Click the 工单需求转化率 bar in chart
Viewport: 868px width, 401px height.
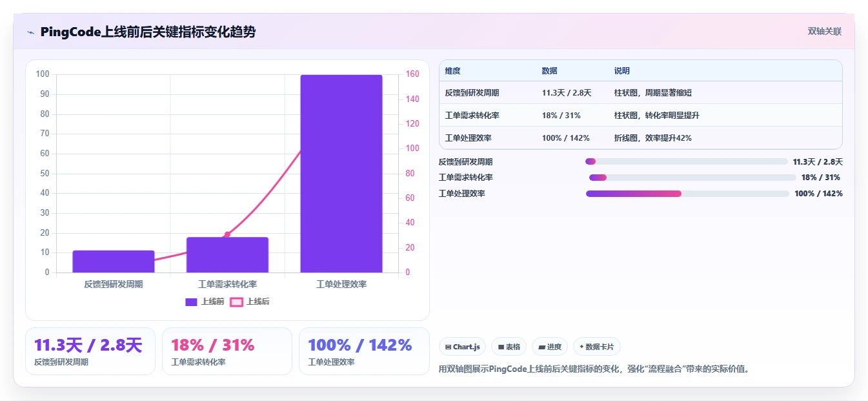point(227,255)
